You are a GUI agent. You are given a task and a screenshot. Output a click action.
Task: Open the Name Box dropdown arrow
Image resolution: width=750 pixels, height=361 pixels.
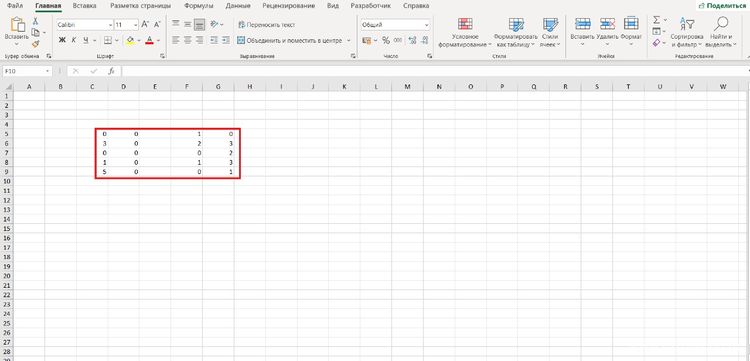click(x=47, y=71)
